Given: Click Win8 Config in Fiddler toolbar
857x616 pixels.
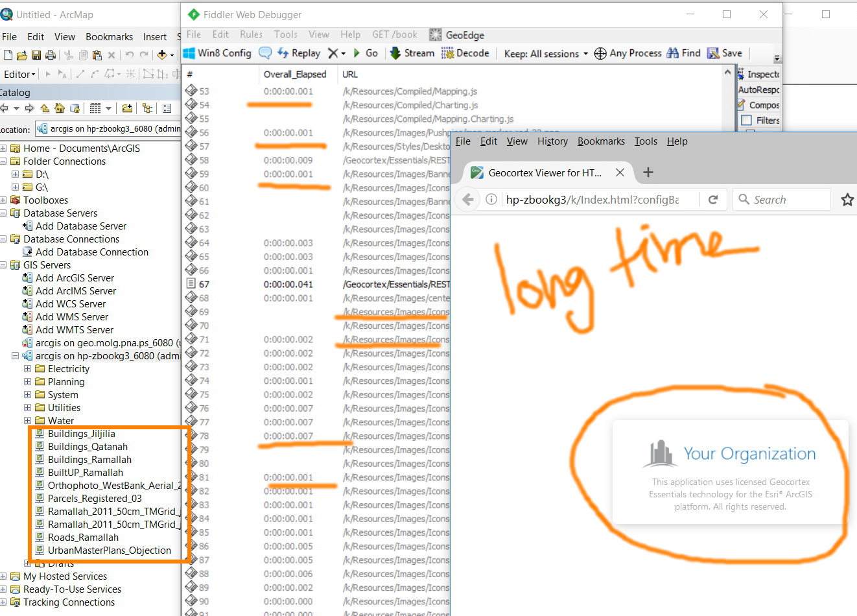Looking at the screenshot, I should point(217,53).
